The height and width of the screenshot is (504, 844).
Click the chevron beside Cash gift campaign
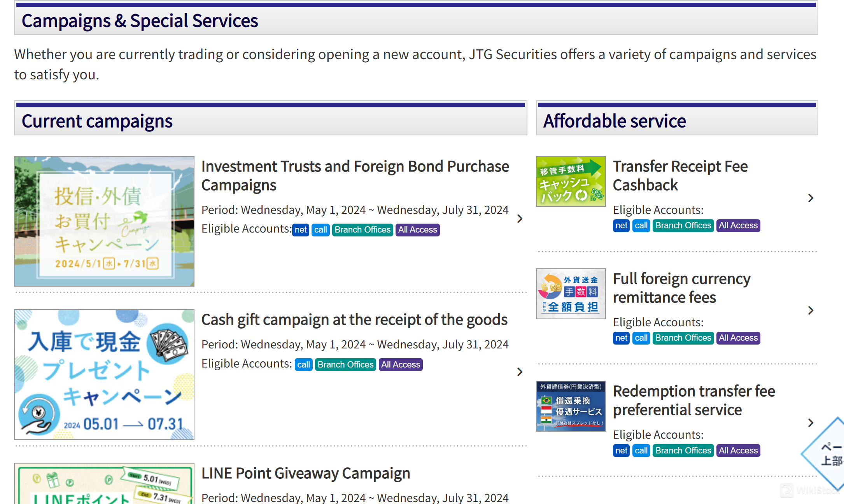[x=520, y=372]
